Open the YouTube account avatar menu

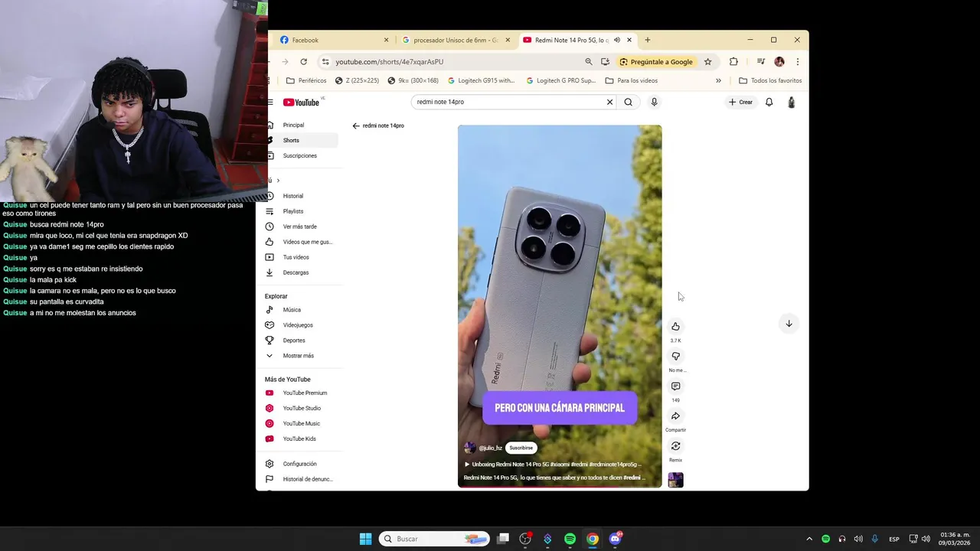[x=791, y=102]
